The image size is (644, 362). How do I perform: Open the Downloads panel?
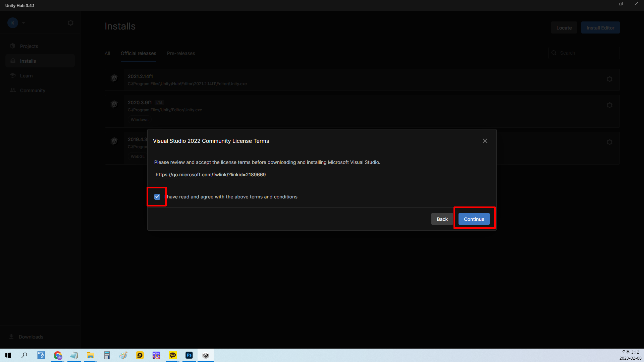coord(31,337)
